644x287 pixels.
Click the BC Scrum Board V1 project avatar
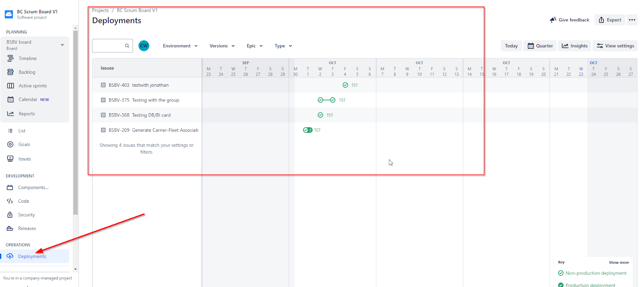click(9, 15)
